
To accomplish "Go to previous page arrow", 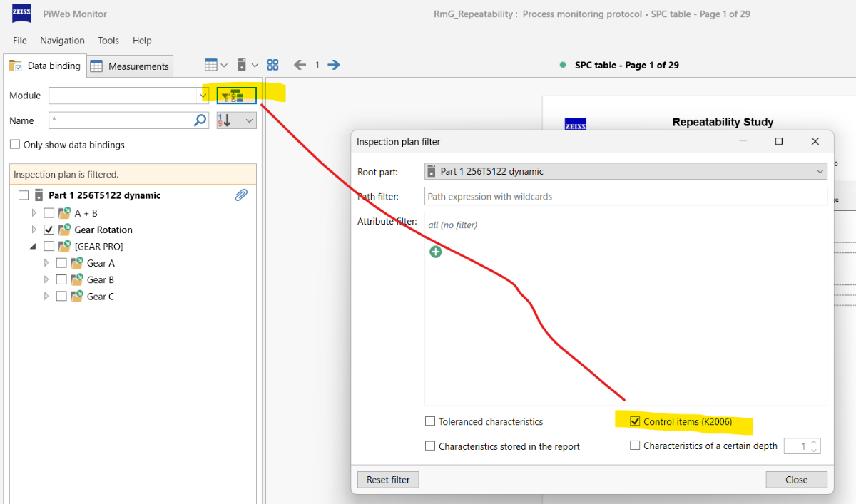I will (x=300, y=65).
